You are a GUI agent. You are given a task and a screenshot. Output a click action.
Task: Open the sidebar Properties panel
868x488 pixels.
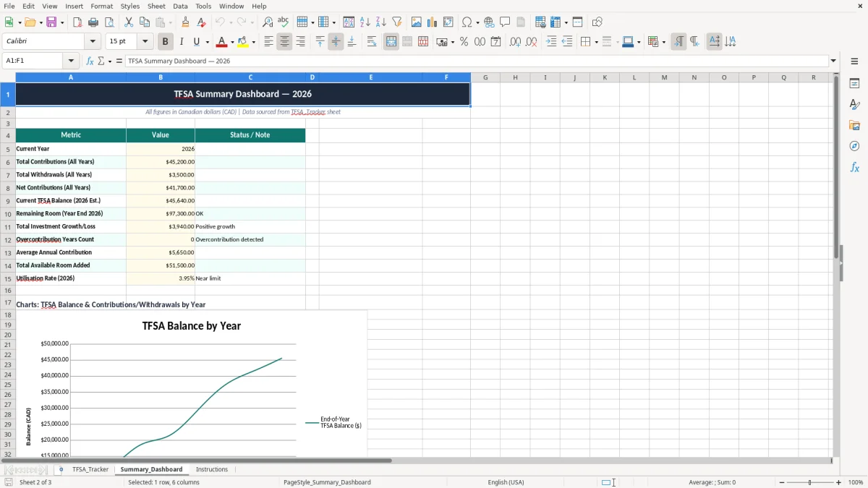[854, 84]
